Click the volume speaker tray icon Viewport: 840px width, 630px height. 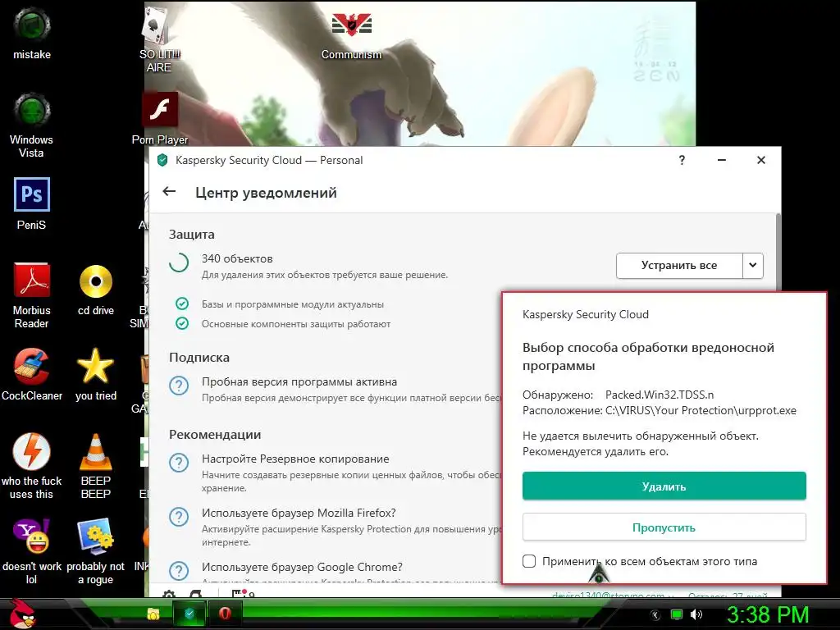696,614
